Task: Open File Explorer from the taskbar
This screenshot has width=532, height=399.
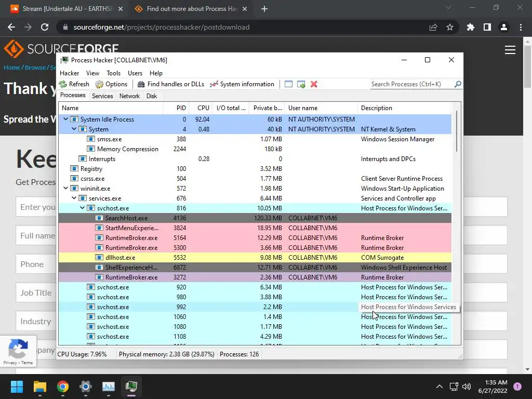Action: pos(39,387)
